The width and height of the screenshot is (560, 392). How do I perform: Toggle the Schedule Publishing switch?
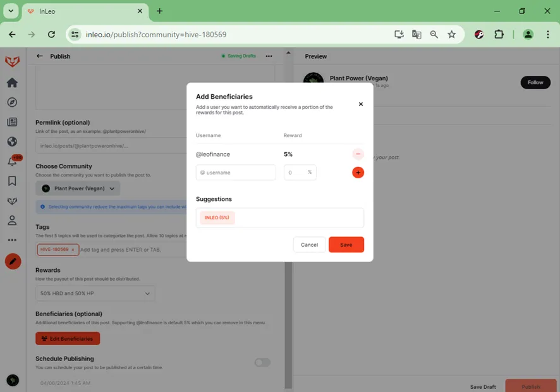click(x=262, y=362)
